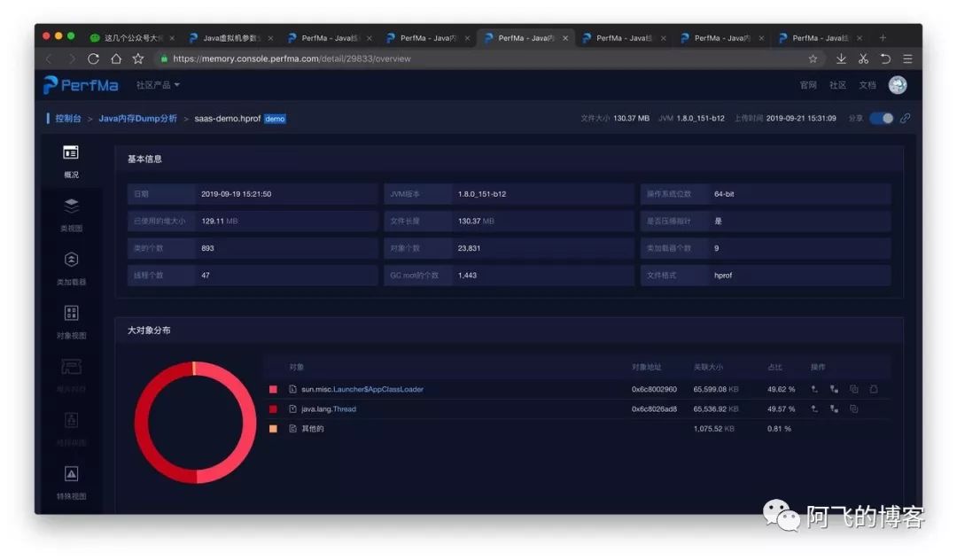Click second action icon in java.lang.Thread row

[834, 408]
